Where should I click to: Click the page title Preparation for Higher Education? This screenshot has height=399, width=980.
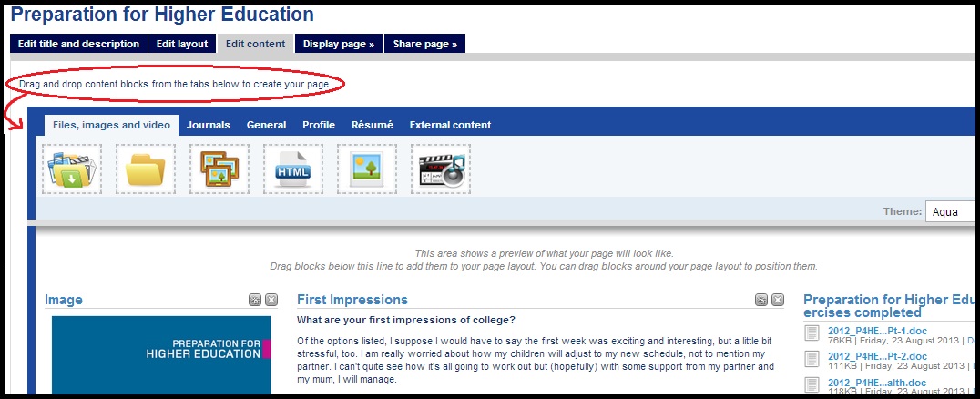coord(162,13)
